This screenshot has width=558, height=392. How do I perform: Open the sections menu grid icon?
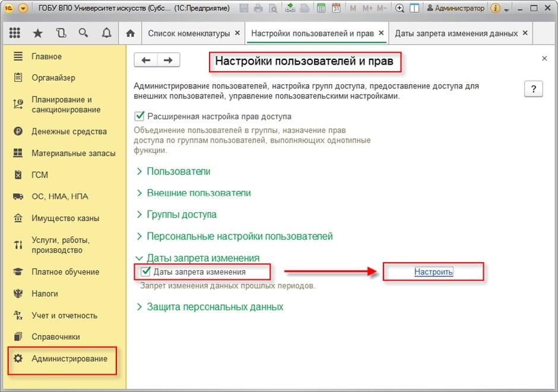coord(15,33)
